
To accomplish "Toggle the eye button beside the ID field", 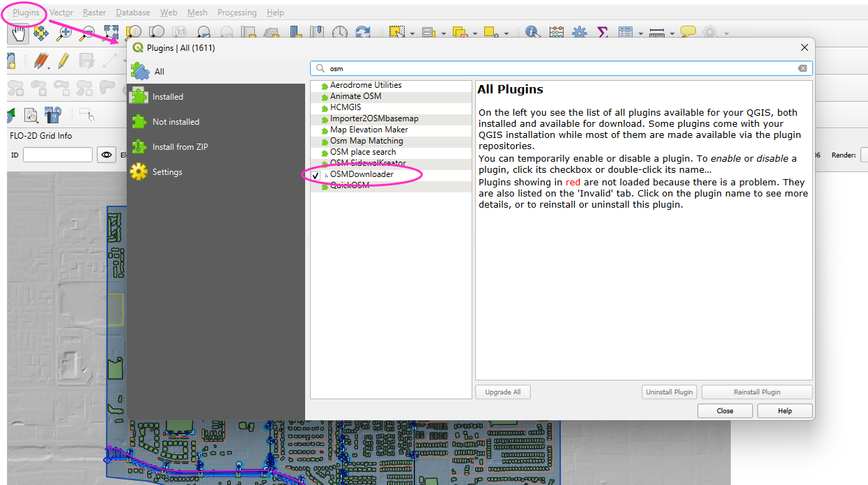I will [106, 155].
